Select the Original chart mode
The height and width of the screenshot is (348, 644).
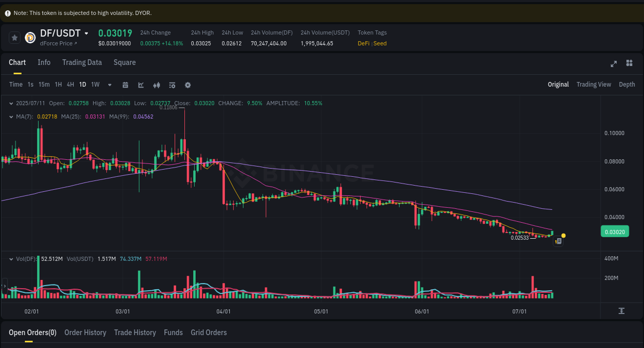point(558,84)
